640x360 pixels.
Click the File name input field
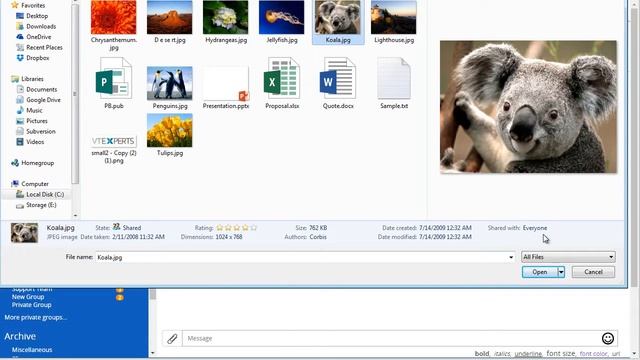pos(302,258)
